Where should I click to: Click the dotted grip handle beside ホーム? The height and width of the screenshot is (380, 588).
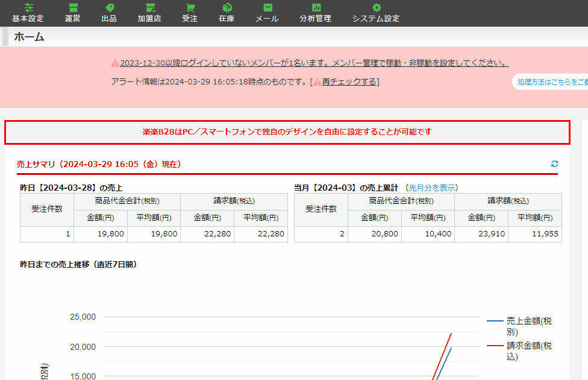(x=5, y=37)
